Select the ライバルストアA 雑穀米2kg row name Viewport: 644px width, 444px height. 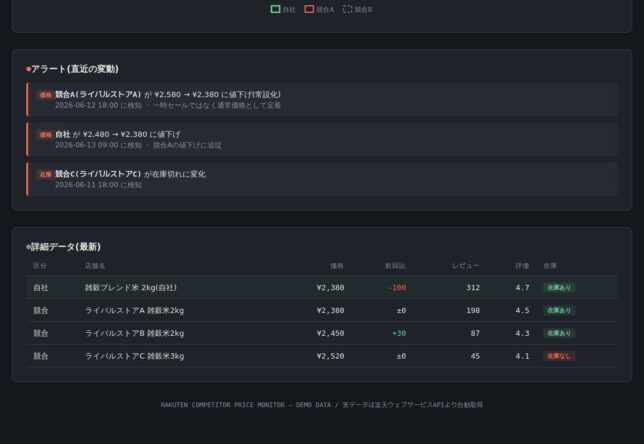click(134, 311)
